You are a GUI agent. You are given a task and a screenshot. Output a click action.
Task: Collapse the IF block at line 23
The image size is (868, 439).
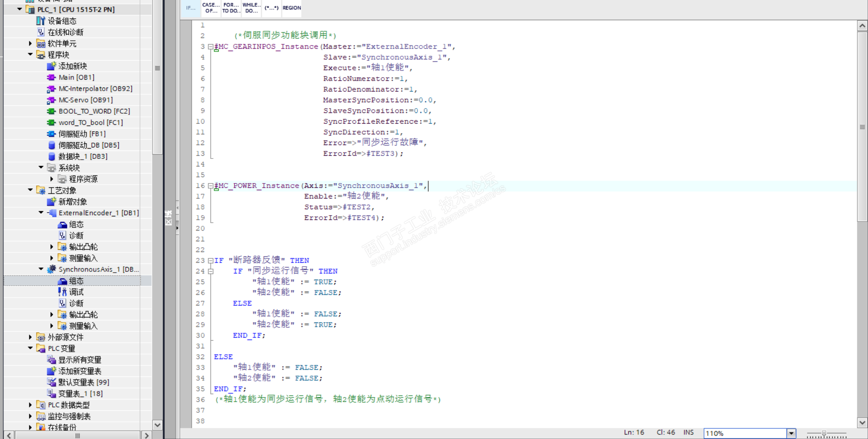pos(211,261)
